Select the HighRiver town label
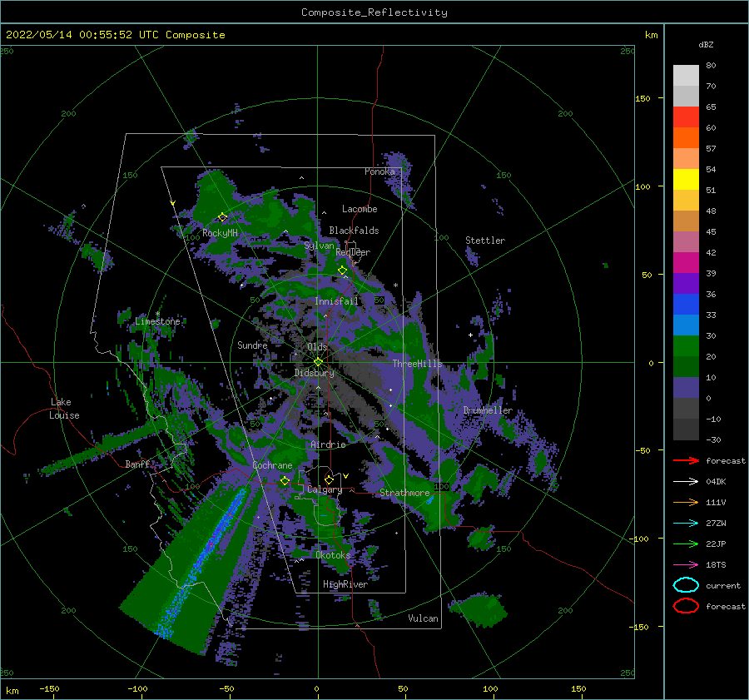Viewport: 749px width, 700px height. [x=345, y=584]
